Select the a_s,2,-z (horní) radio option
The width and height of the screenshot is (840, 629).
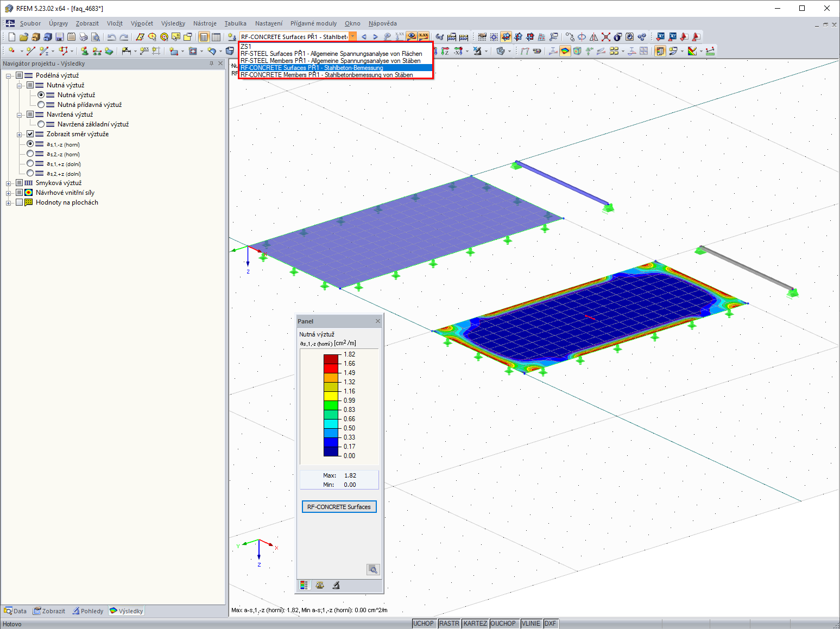pyautogui.click(x=30, y=154)
